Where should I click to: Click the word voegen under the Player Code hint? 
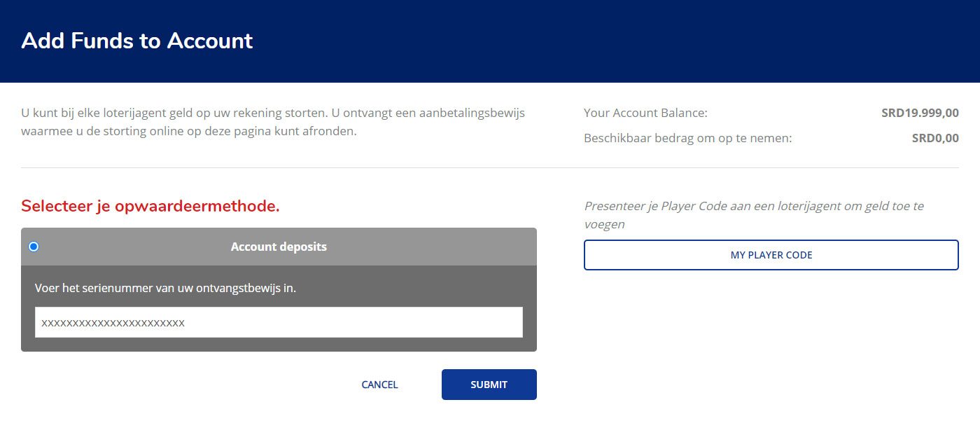(x=604, y=224)
